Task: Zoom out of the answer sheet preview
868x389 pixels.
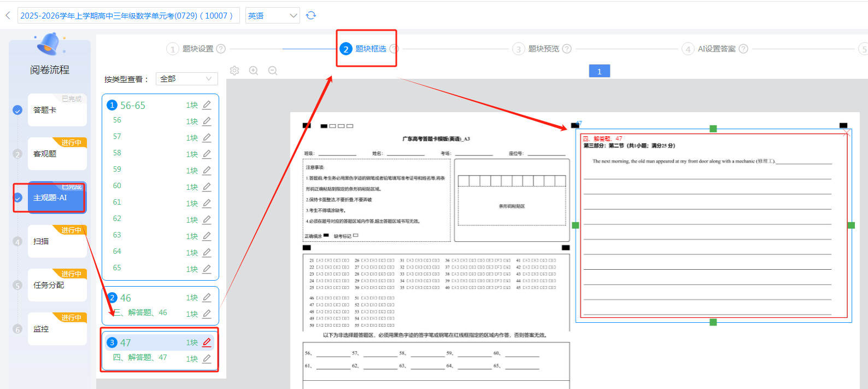Action: [273, 71]
